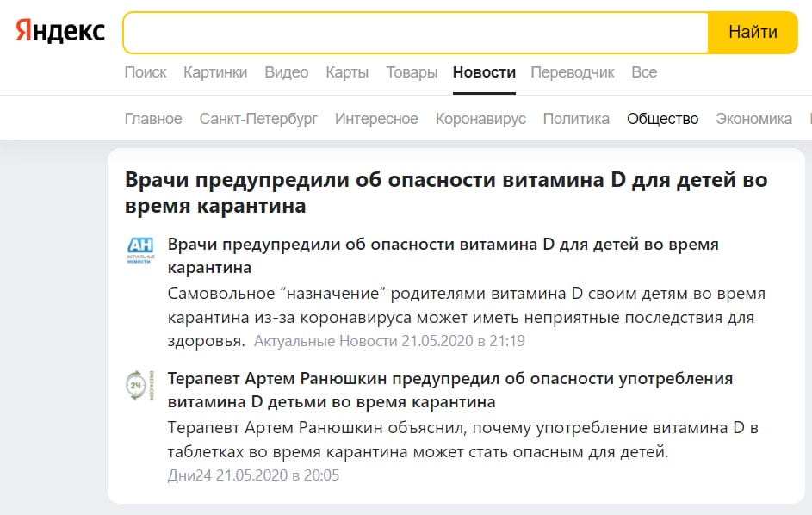Switch to the Поиск tab
The height and width of the screenshot is (515, 812).
click(x=146, y=72)
